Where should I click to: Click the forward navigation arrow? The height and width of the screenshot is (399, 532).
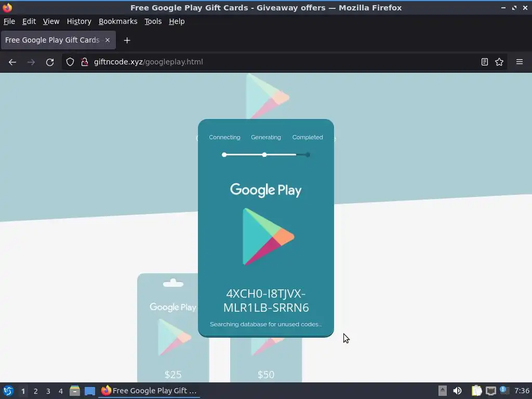31,62
